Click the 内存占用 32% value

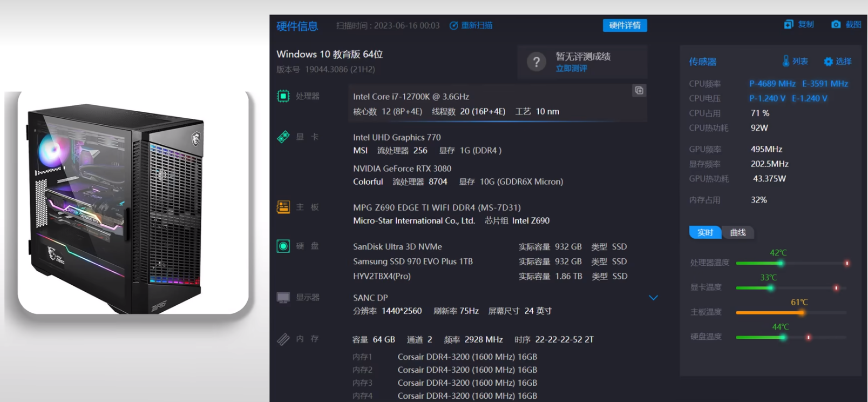tap(758, 200)
